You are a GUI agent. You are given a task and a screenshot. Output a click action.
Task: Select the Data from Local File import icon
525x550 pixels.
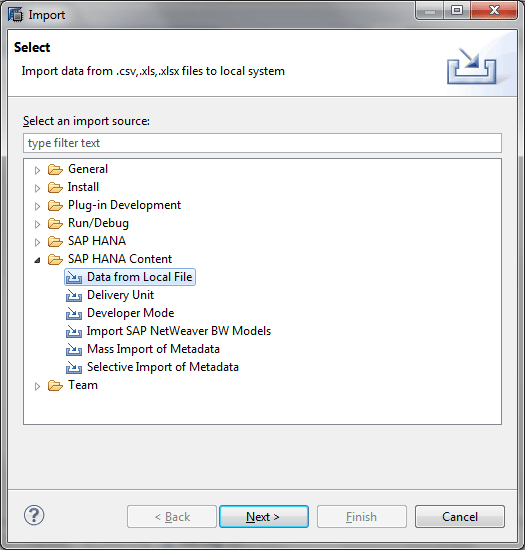(74, 277)
